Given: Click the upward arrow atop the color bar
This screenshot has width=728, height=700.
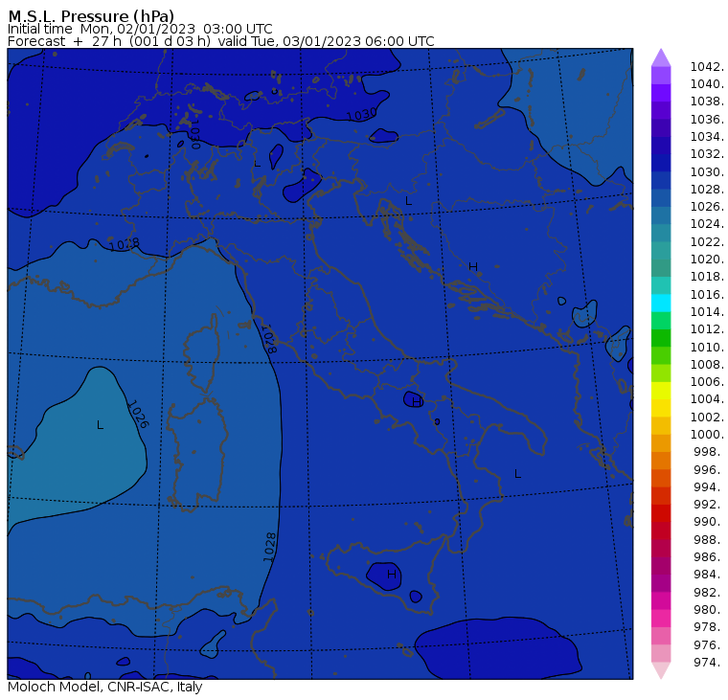Looking at the screenshot, I should click(661, 57).
